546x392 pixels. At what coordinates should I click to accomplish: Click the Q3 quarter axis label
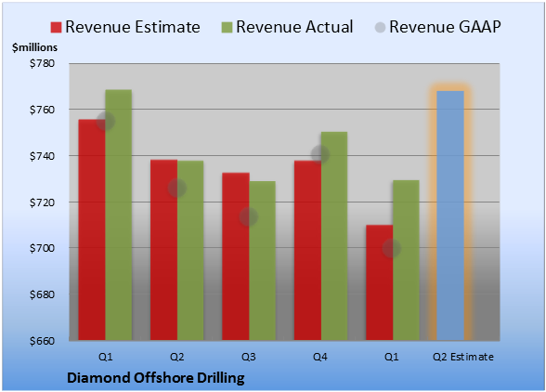point(249,357)
